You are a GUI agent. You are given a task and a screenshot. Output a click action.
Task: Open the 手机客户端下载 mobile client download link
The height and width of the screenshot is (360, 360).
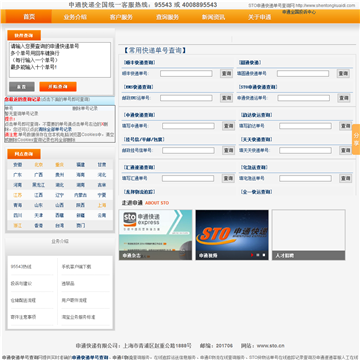point(76,267)
